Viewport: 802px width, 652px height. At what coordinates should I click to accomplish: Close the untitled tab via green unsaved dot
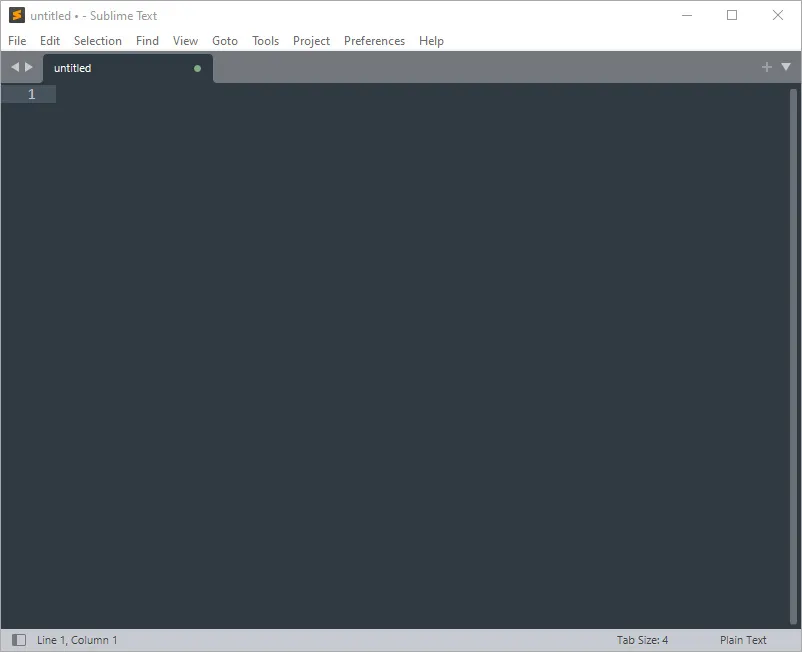197,69
